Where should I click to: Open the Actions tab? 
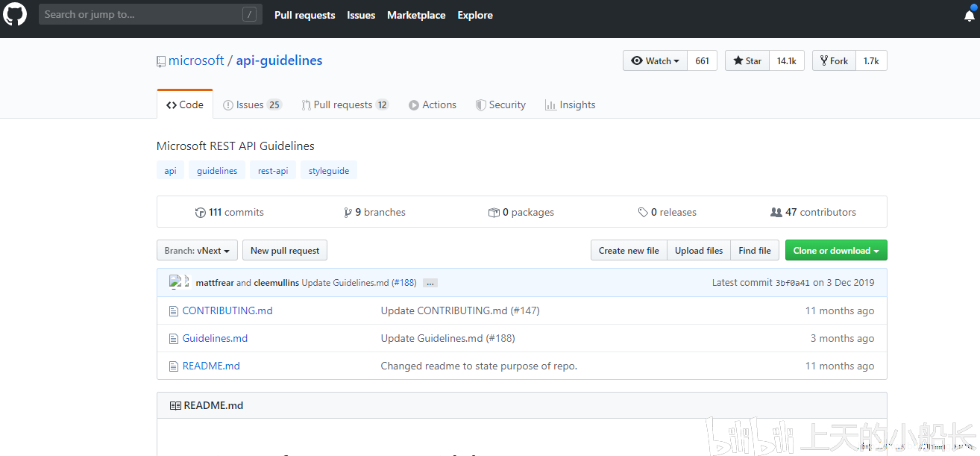(x=433, y=105)
